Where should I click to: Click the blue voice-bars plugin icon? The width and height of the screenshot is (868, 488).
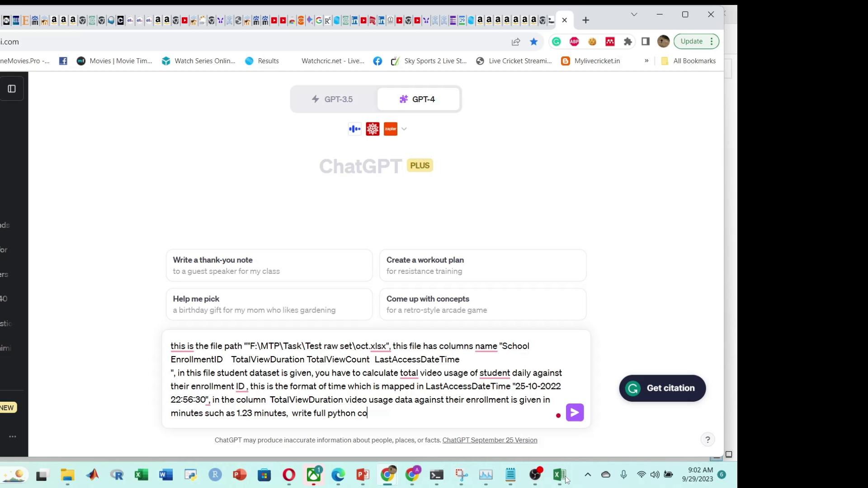pyautogui.click(x=355, y=129)
